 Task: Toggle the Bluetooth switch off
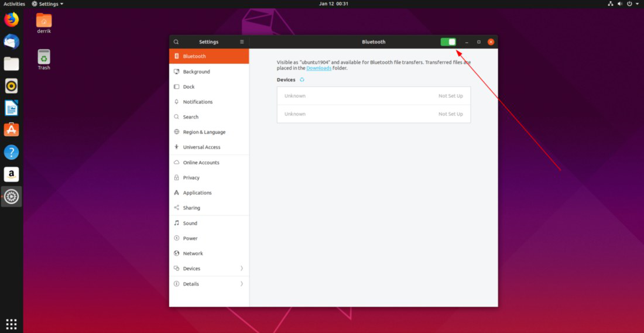pos(448,42)
